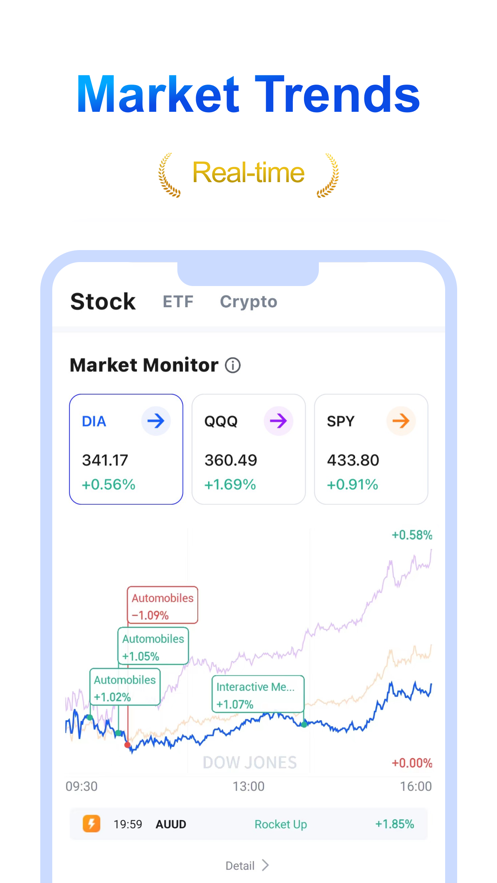Switch to the ETF tab
This screenshot has width=497, height=883.
tap(178, 302)
